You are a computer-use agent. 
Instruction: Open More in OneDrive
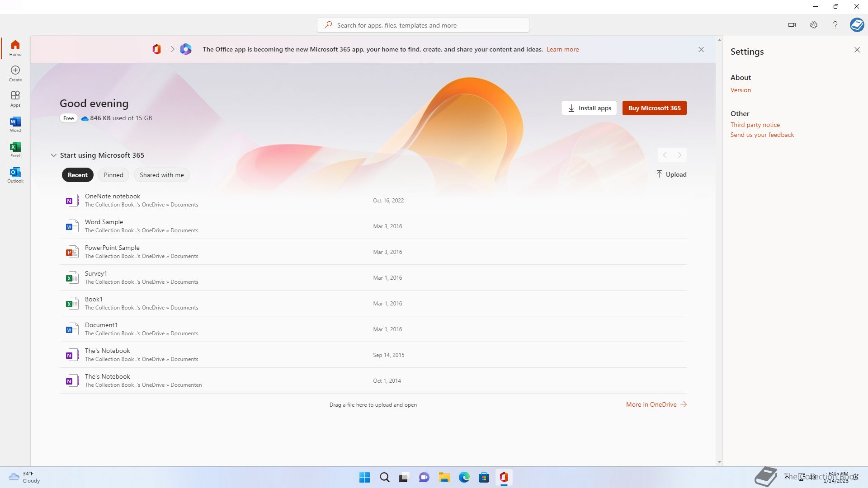point(656,404)
